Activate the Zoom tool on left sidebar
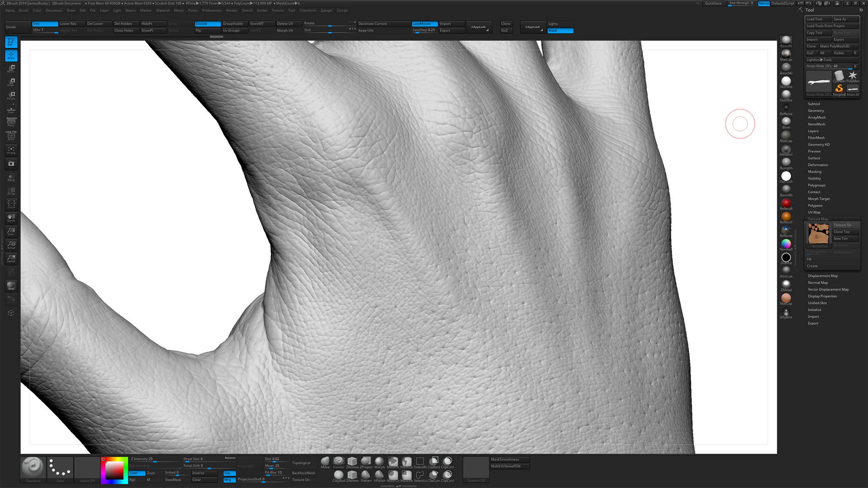The image size is (868, 488). click(x=11, y=231)
